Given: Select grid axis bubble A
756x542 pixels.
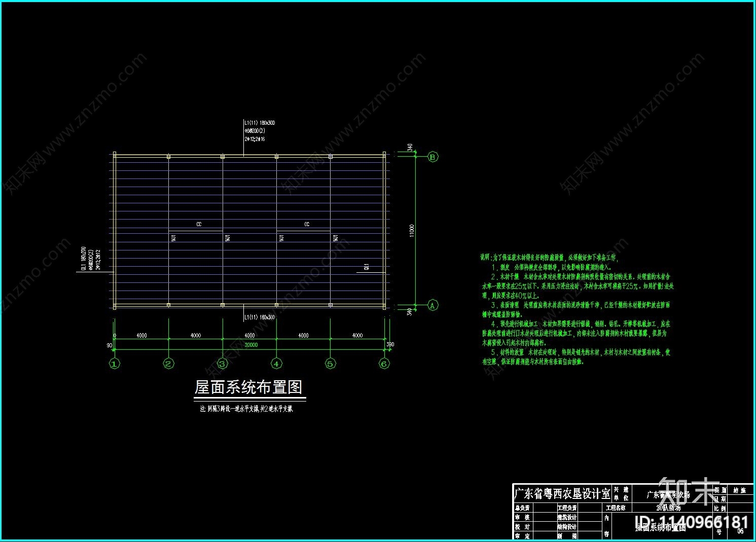Looking at the screenshot, I should pyautogui.click(x=433, y=305).
